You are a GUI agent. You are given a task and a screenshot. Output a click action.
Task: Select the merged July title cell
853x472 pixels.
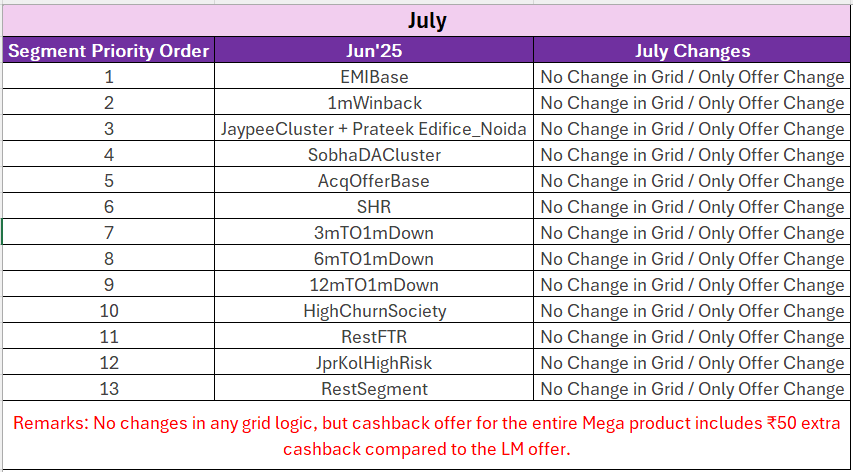coord(426,21)
